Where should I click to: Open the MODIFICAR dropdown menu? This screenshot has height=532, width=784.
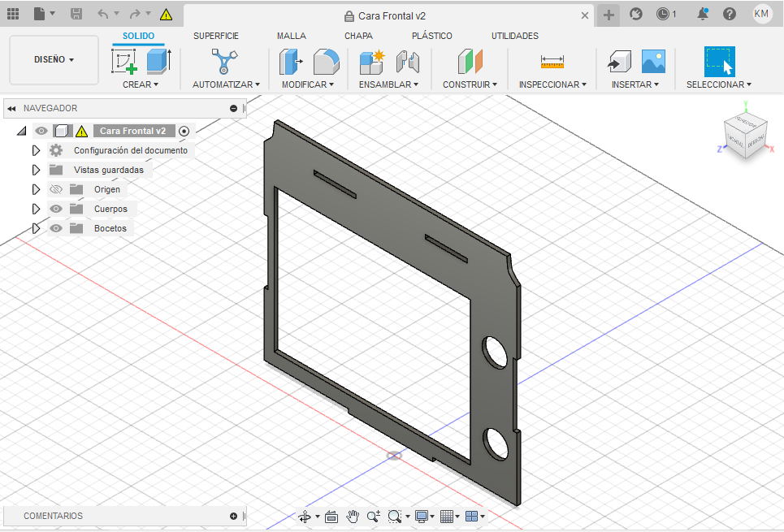click(x=307, y=84)
